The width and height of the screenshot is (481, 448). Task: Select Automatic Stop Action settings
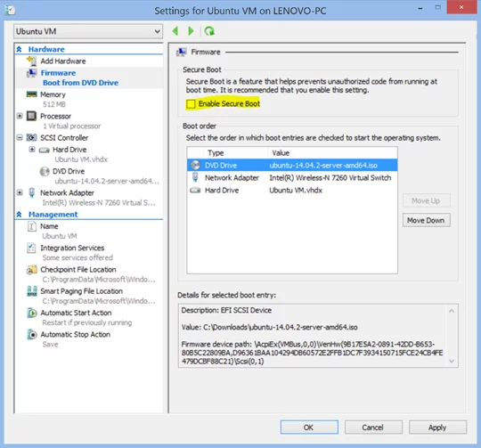[x=76, y=334]
